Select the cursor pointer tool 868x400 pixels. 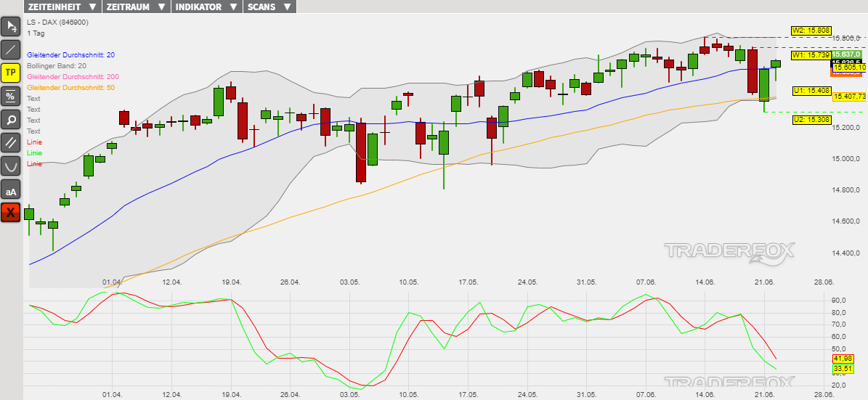[11, 26]
